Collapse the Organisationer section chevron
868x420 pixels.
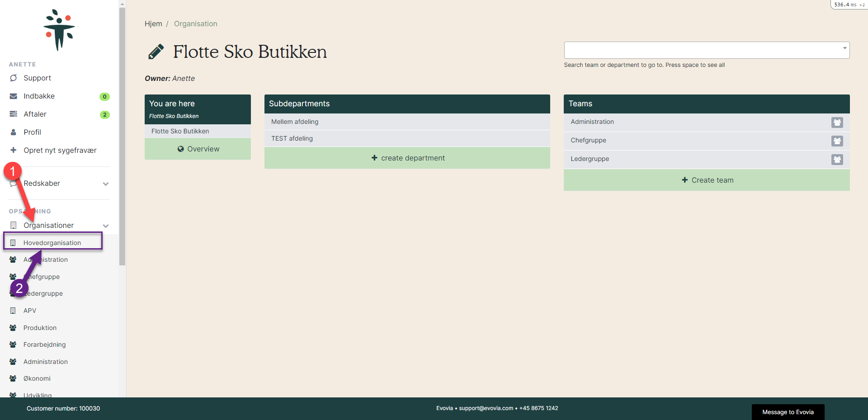106,226
